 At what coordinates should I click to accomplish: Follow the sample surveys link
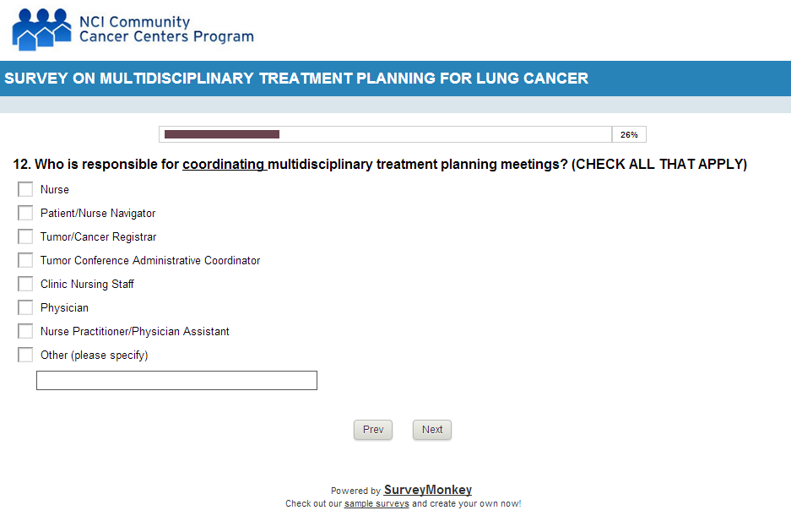(x=377, y=503)
